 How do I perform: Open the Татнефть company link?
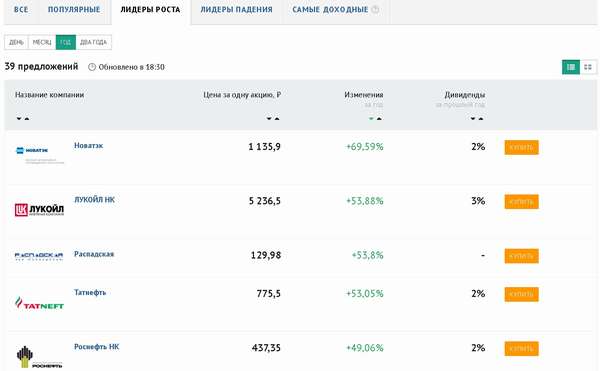90,292
